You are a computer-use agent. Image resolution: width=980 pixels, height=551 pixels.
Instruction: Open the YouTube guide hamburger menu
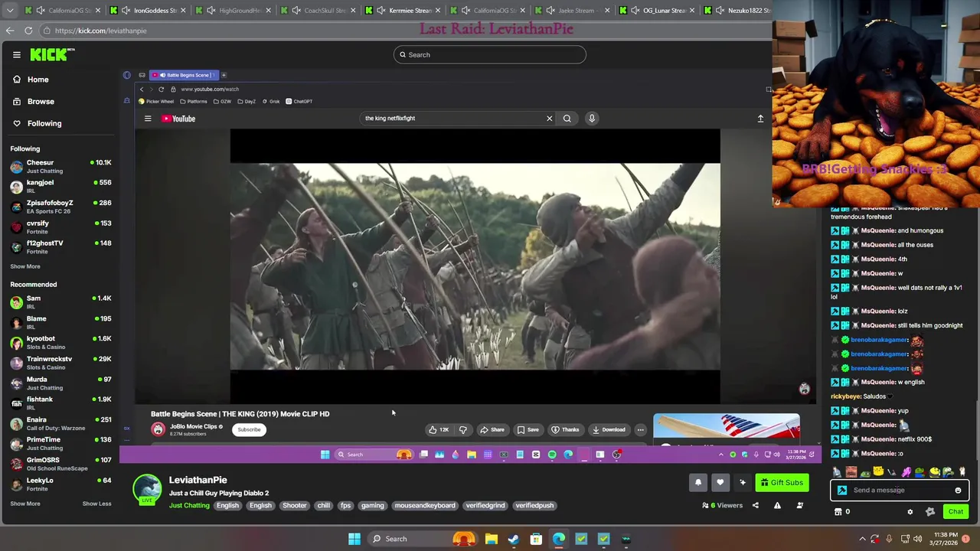pos(148,119)
